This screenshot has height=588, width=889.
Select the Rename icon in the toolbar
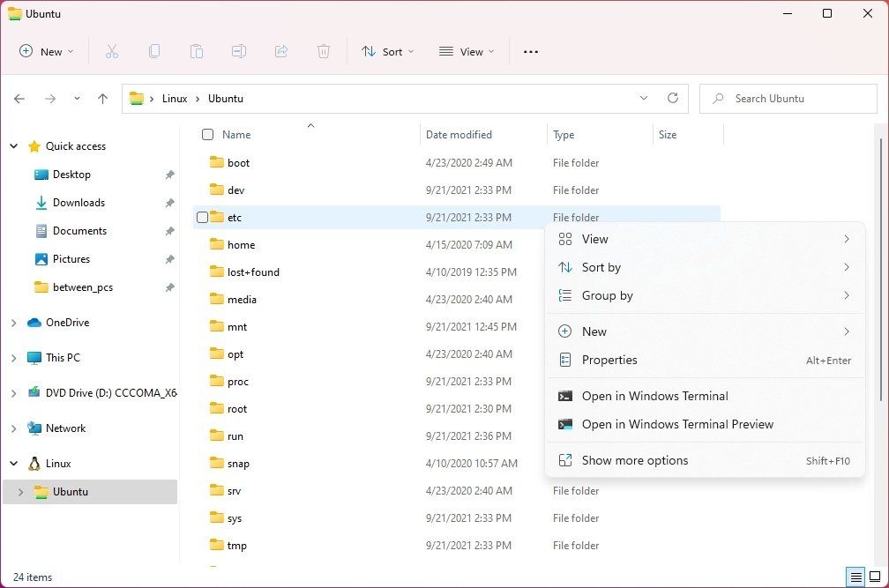pyautogui.click(x=239, y=51)
